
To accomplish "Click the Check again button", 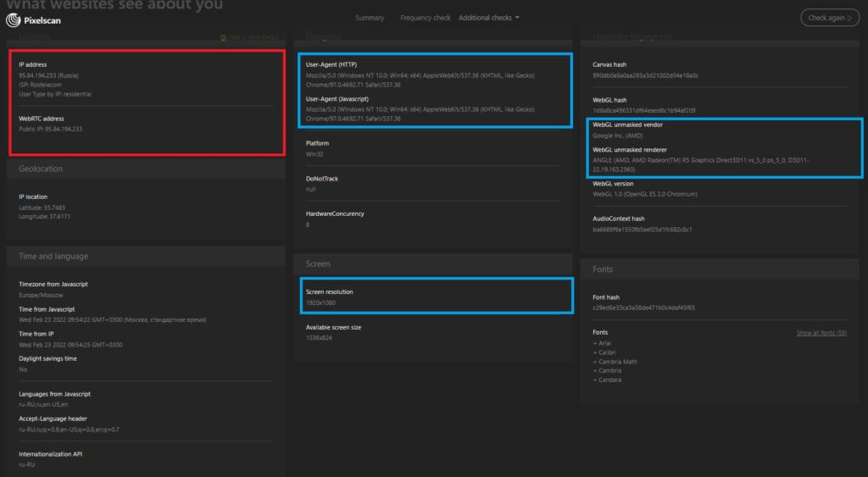I will [830, 18].
